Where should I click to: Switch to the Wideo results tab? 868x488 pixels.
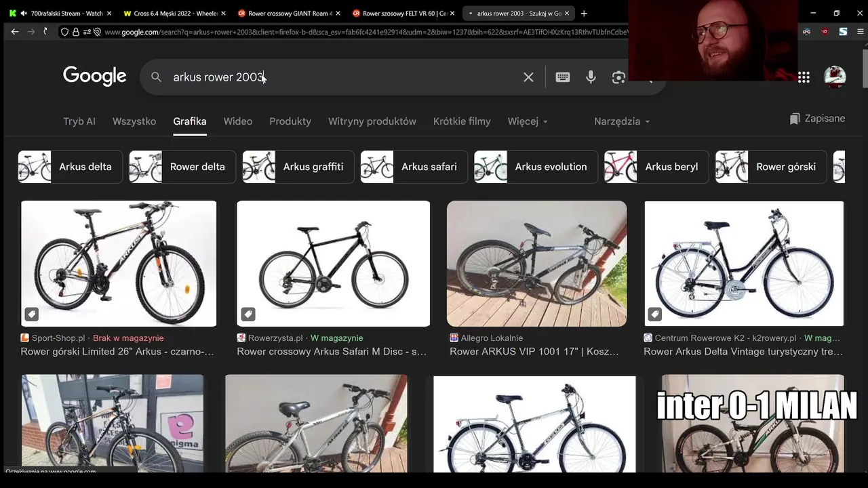point(238,121)
